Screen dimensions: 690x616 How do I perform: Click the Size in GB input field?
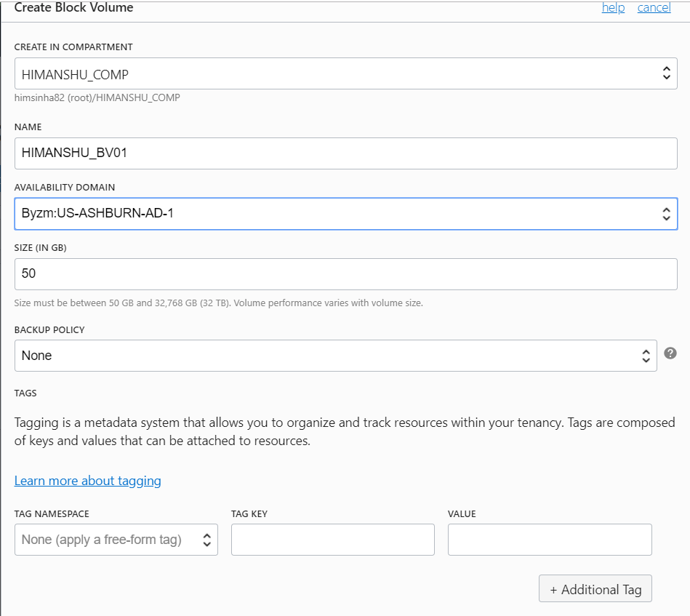pos(346,274)
